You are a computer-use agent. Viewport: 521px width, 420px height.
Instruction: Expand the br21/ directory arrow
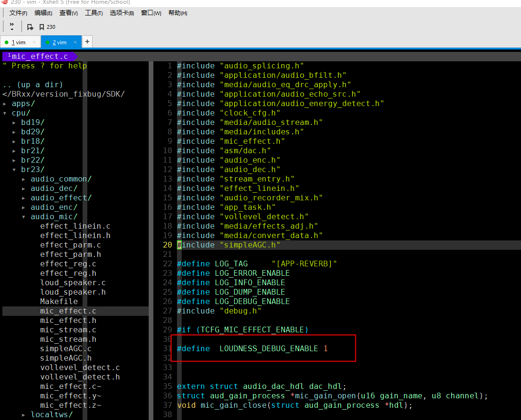coord(14,151)
